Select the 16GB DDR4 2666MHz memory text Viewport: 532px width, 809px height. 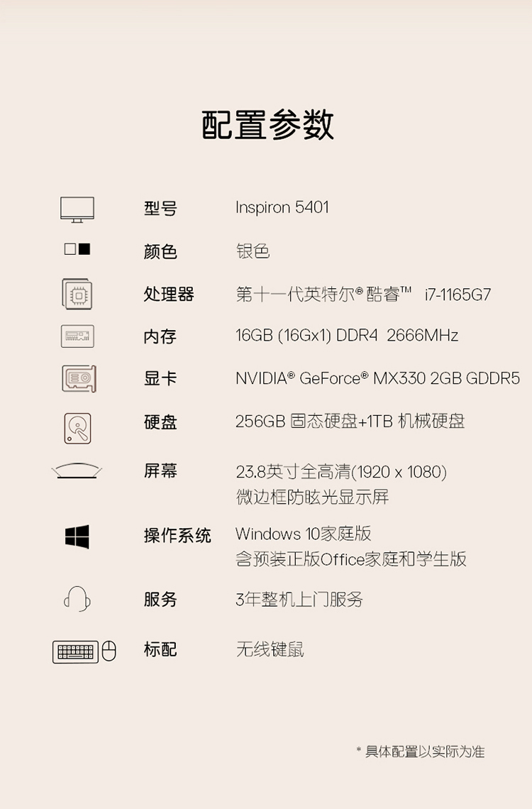click(x=347, y=336)
